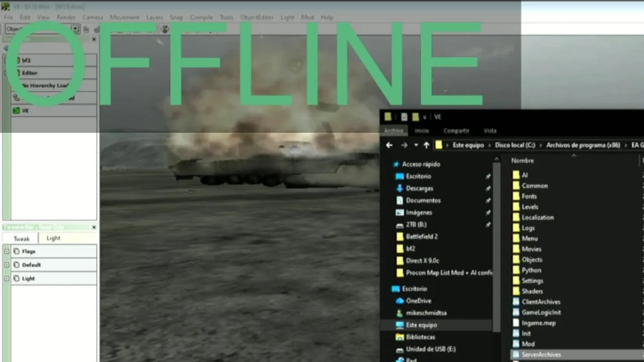The width and height of the screenshot is (644, 362).
Task: Select mikeschmidtsa user folder
Action: [426, 313]
